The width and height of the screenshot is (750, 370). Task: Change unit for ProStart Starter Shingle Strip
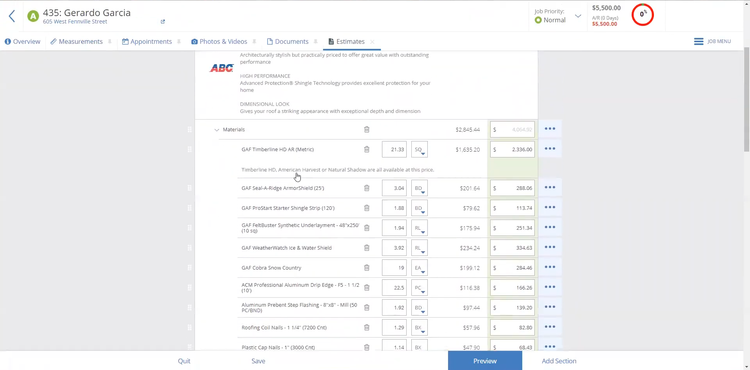419,208
